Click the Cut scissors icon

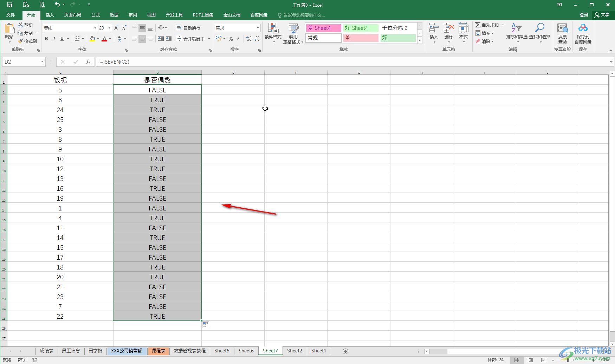click(20, 25)
